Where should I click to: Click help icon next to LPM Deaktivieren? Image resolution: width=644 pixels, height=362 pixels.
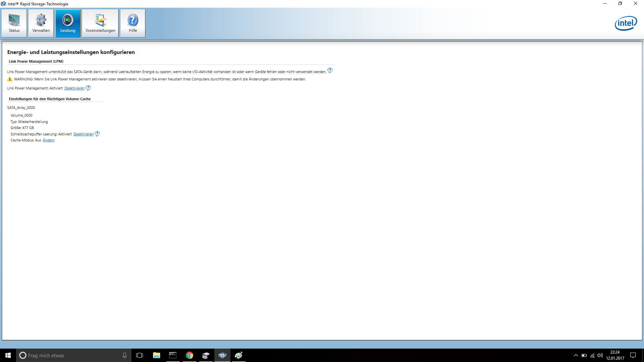89,88
